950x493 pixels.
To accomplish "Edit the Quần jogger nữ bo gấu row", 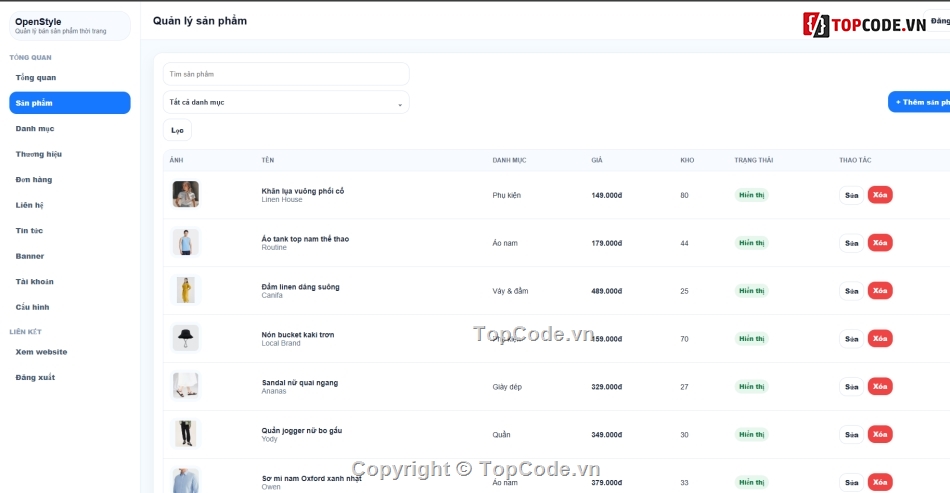I will coord(851,434).
